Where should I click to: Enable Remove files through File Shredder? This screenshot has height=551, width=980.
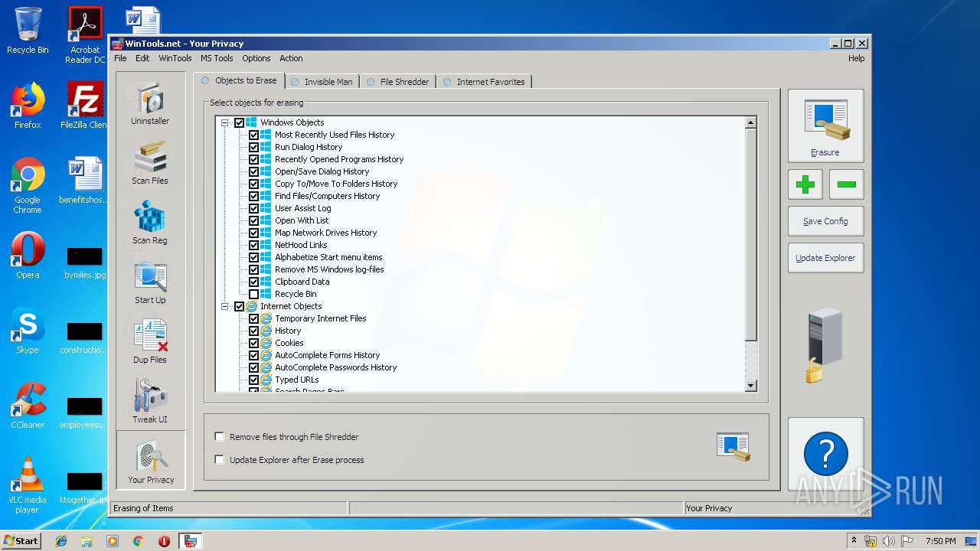pyautogui.click(x=220, y=437)
